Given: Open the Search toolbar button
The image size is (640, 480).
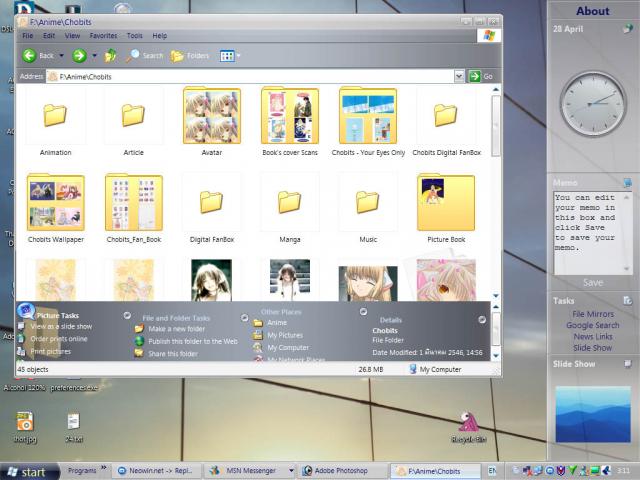Looking at the screenshot, I should pyautogui.click(x=144, y=56).
